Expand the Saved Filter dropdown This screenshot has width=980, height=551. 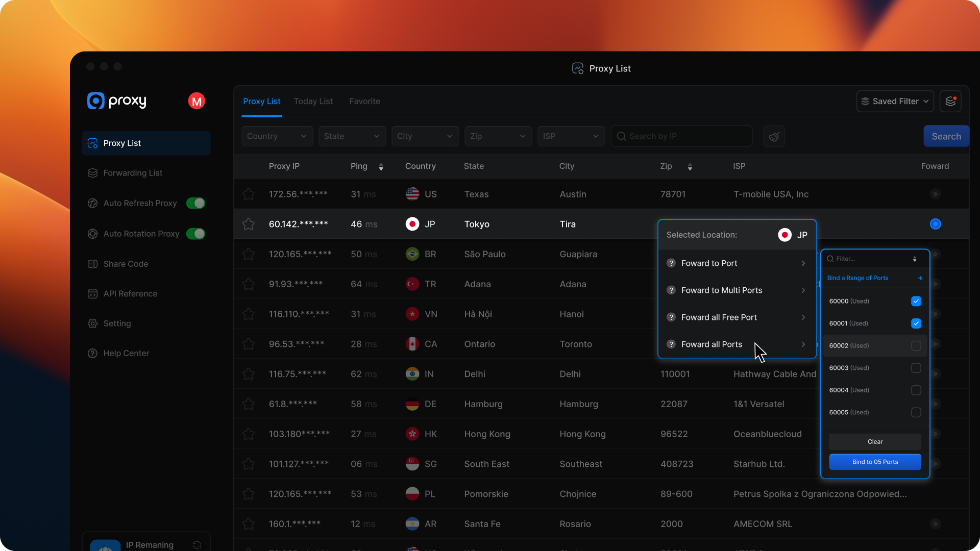tap(895, 101)
